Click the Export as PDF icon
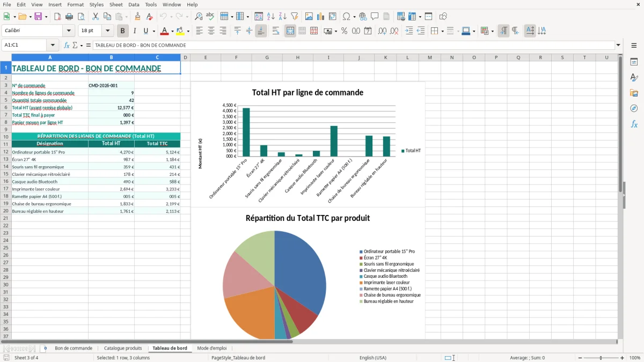Viewport: 644px width, 362px height. [57, 17]
